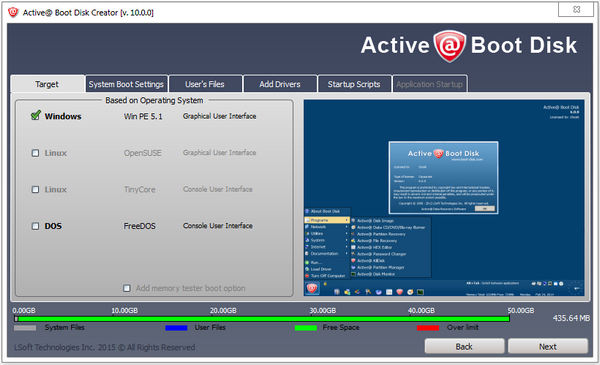600x365 pixels.
Task: Click the FreeDOS label
Action: click(x=139, y=226)
